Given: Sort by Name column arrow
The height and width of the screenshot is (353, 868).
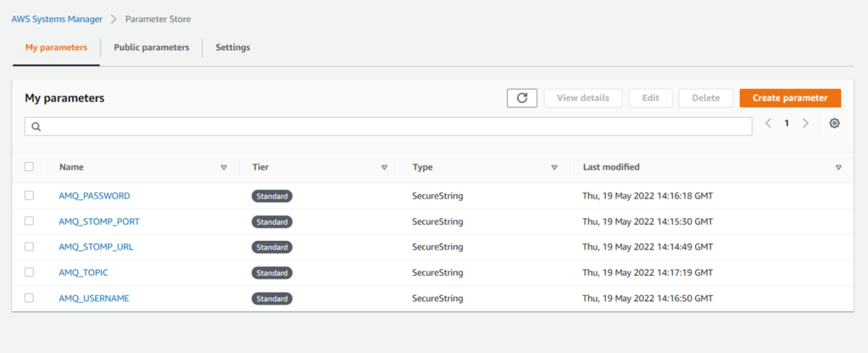Looking at the screenshot, I should coord(224,168).
